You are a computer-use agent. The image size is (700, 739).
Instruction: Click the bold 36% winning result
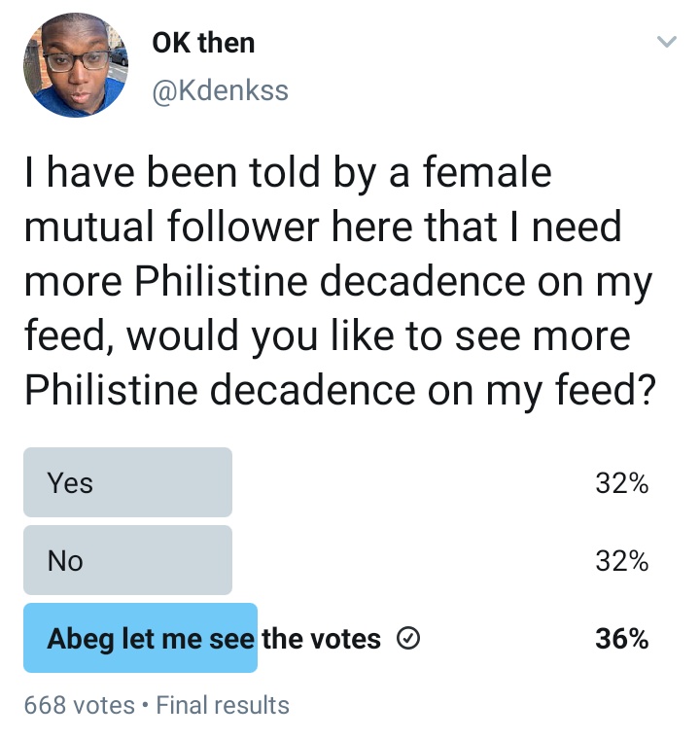click(622, 639)
